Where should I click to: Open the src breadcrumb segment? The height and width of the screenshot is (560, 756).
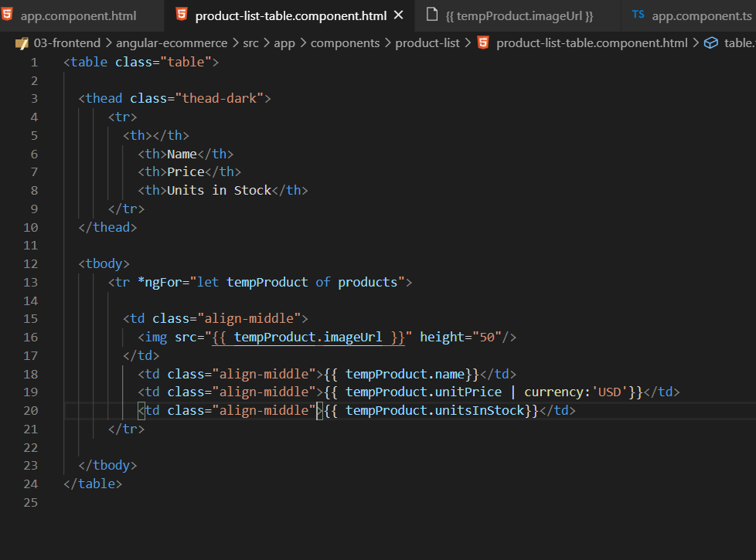pos(250,43)
